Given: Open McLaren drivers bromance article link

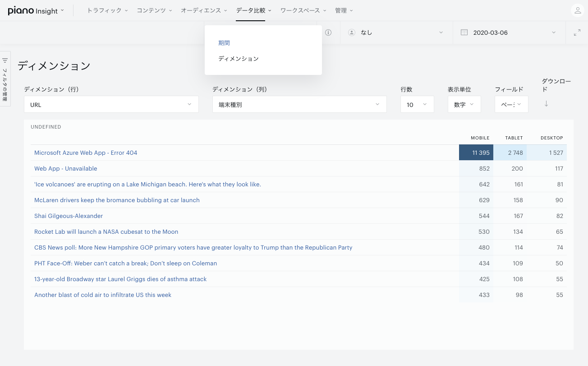Looking at the screenshot, I should pyautogui.click(x=117, y=200).
